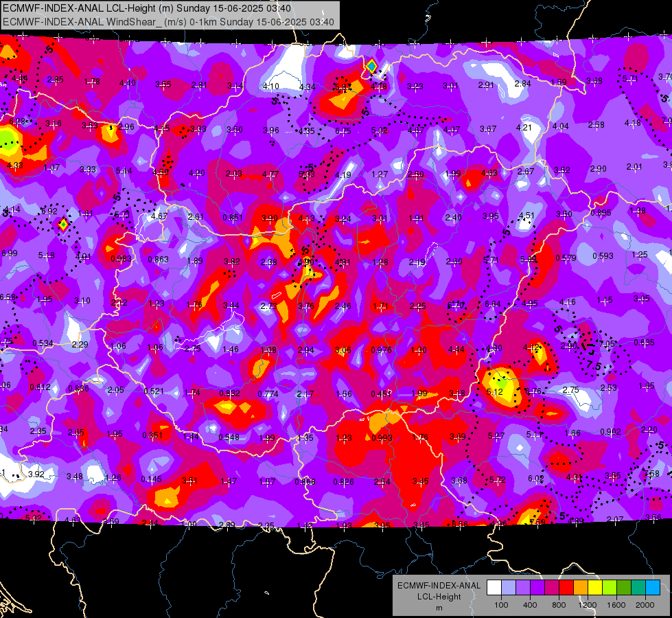The image size is (672, 618).
Task: Click the wind shear value '3.92'
Action: pos(36,474)
